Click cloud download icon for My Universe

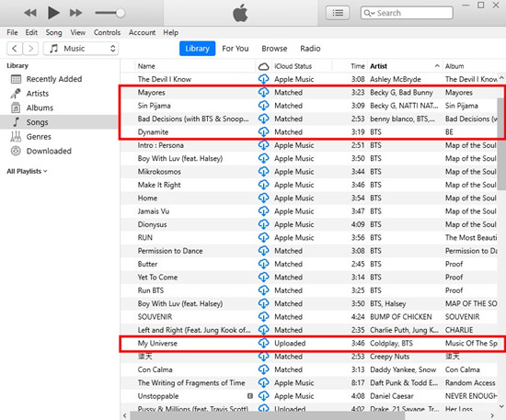tap(264, 344)
